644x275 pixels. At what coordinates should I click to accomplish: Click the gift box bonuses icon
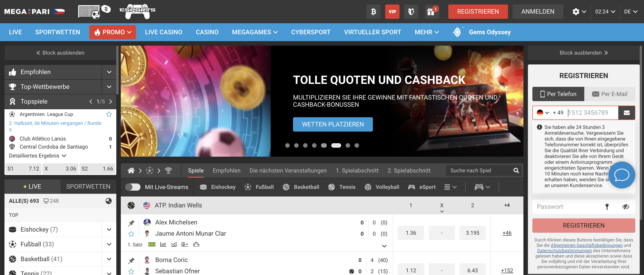click(x=431, y=11)
